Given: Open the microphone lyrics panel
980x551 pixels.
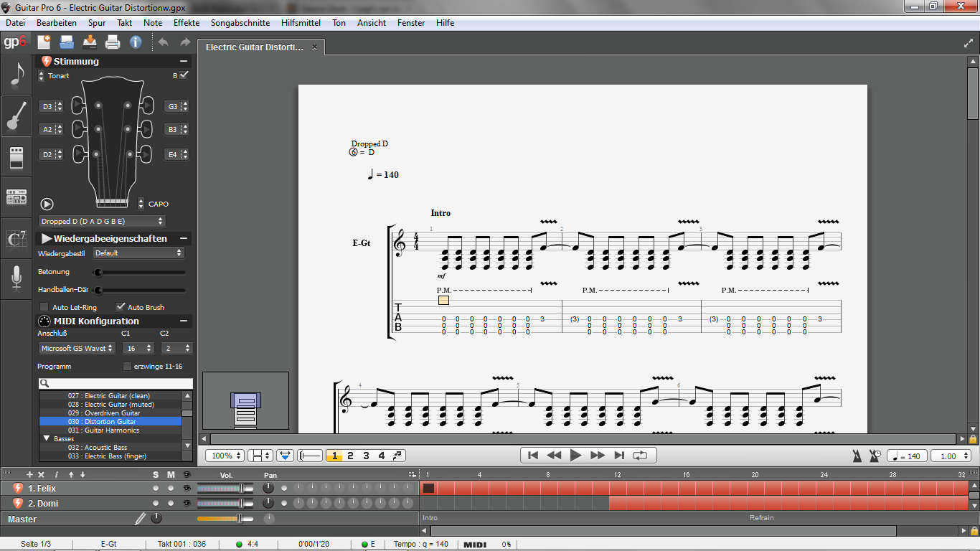Looking at the screenshot, I should click(16, 278).
